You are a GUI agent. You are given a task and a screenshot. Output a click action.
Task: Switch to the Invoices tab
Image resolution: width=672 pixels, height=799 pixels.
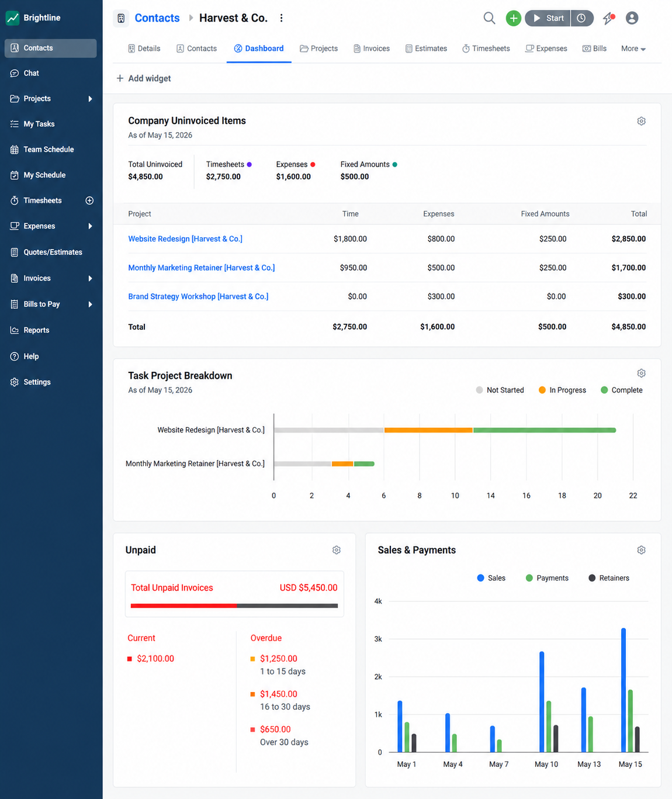tap(372, 49)
